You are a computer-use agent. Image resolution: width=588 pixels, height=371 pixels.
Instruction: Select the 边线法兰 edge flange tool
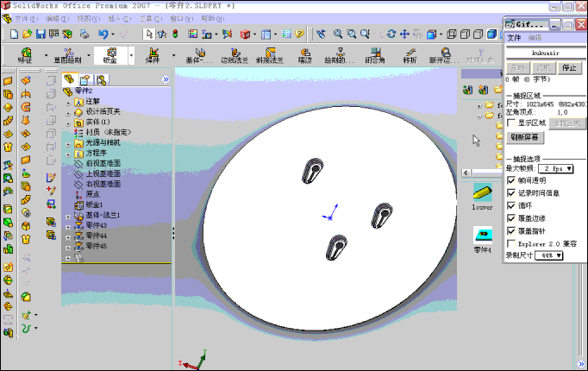234,55
